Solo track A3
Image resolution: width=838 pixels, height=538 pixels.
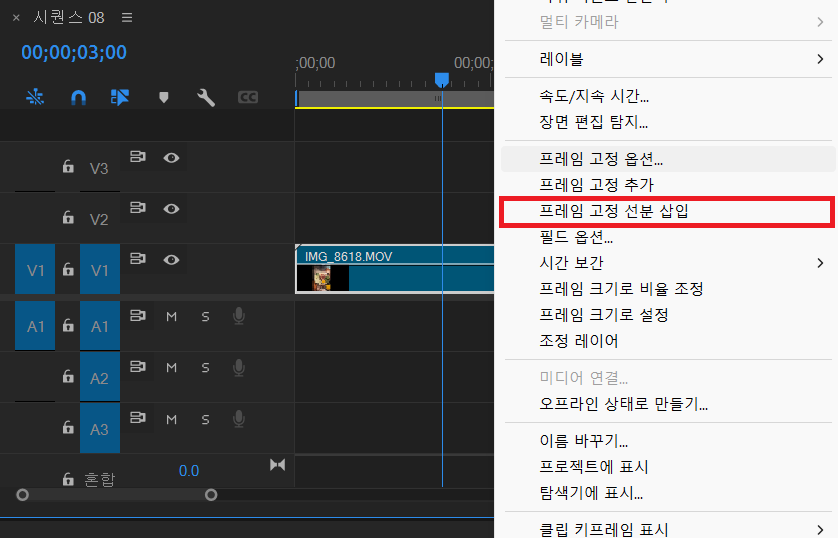tap(205, 419)
